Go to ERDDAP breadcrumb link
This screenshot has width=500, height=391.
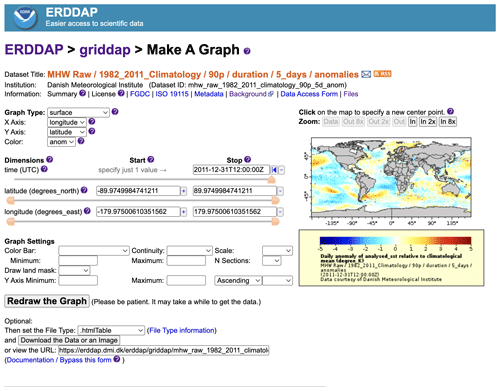click(34, 50)
